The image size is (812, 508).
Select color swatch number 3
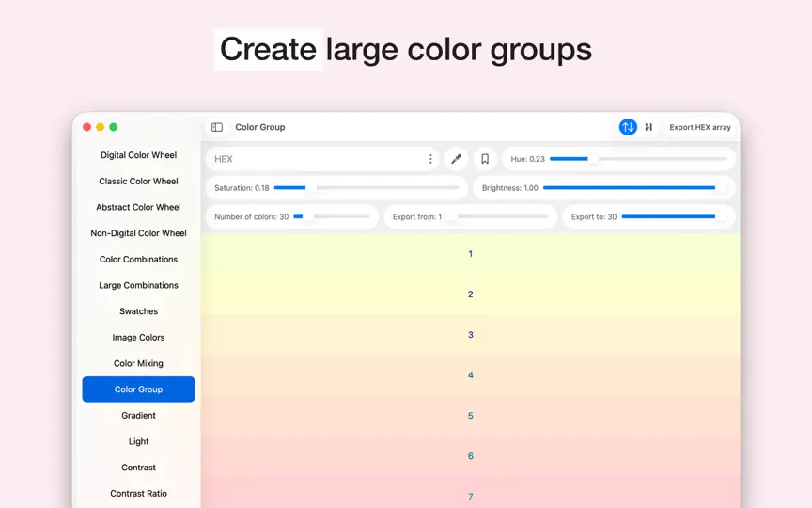tap(470, 334)
